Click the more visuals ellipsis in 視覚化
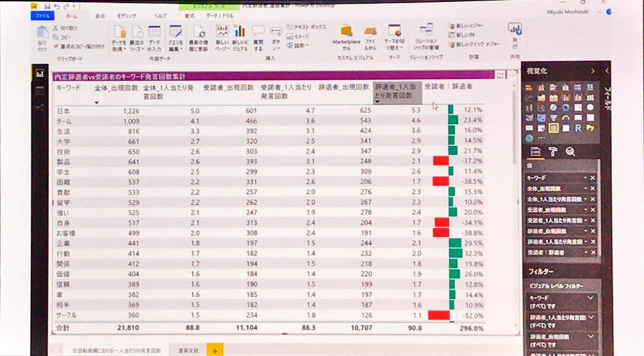The height and width of the screenshot is (356, 644). (x=542, y=138)
